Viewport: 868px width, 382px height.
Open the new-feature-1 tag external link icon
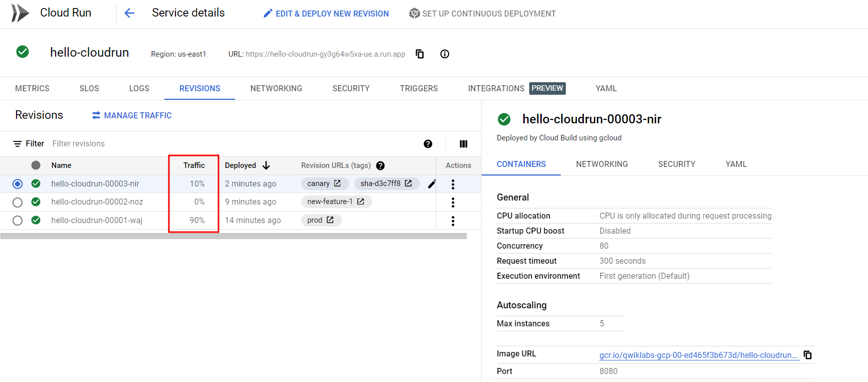360,202
